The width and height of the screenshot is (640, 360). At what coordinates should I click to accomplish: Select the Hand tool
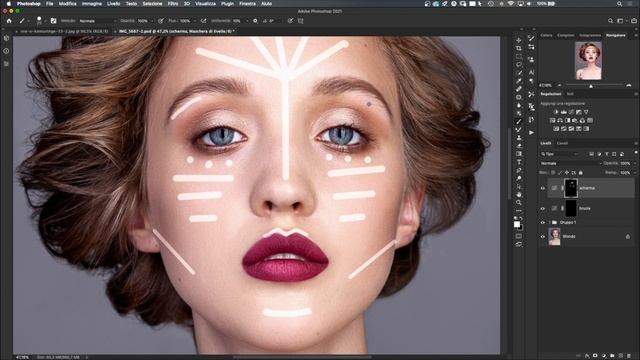[518, 194]
